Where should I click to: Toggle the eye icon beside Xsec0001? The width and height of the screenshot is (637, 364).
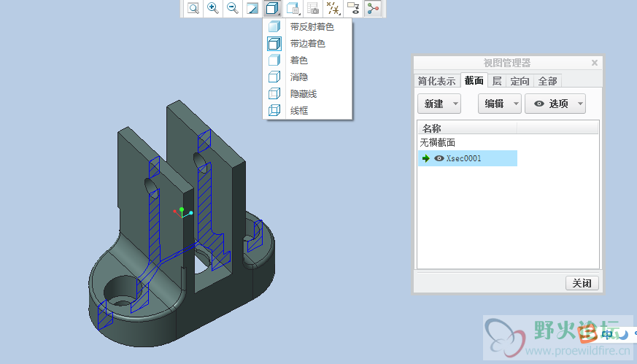439,158
